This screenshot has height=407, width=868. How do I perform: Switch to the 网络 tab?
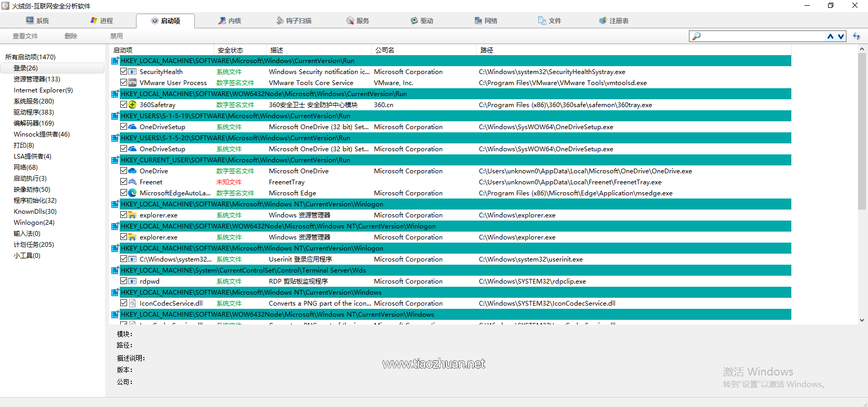click(486, 21)
